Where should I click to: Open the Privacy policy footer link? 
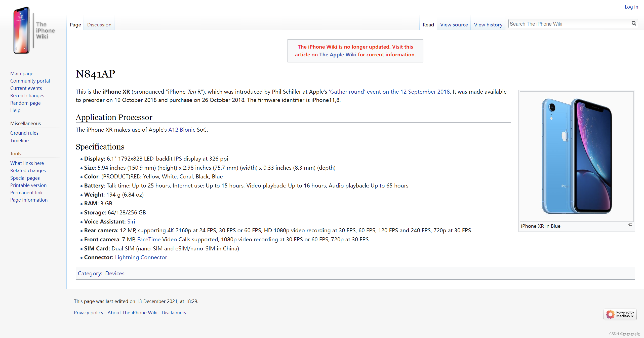89,313
